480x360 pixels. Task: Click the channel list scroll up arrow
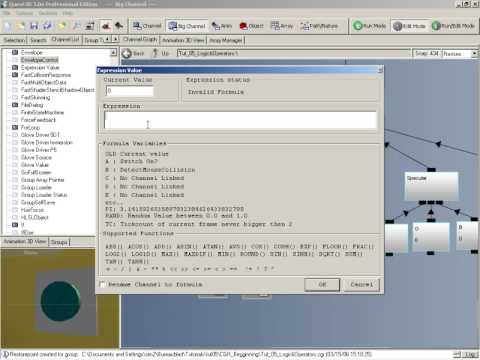(113, 53)
